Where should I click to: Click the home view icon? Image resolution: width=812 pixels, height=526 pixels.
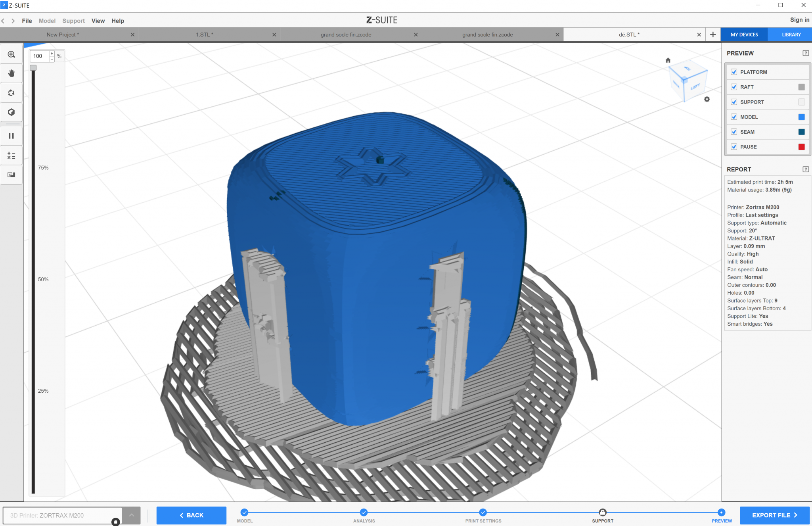tap(668, 60)
